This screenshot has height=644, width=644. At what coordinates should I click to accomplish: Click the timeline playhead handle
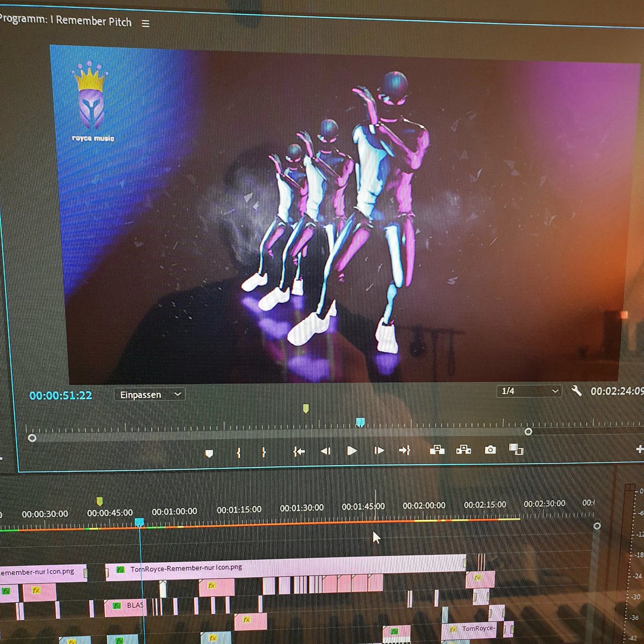(x=140, y=522)
